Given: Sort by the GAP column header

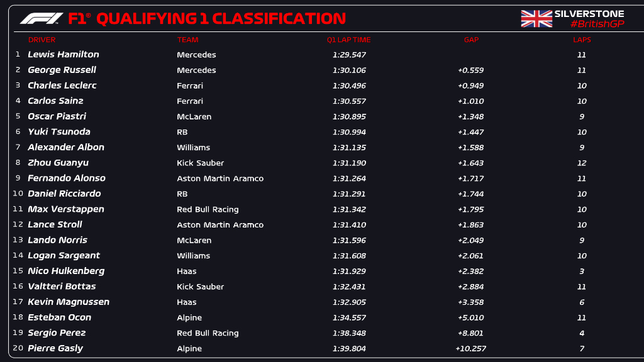Looking at the screenshot, I should [x=471, y=40].
